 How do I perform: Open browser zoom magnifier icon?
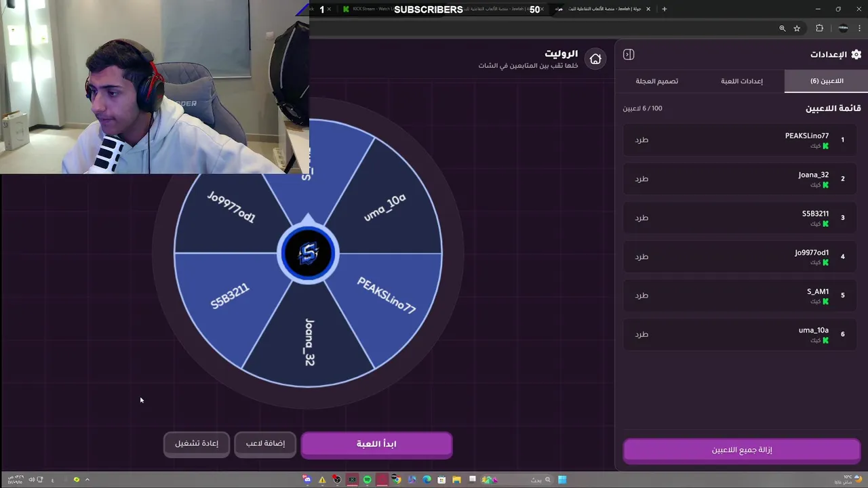pos(782,28)
